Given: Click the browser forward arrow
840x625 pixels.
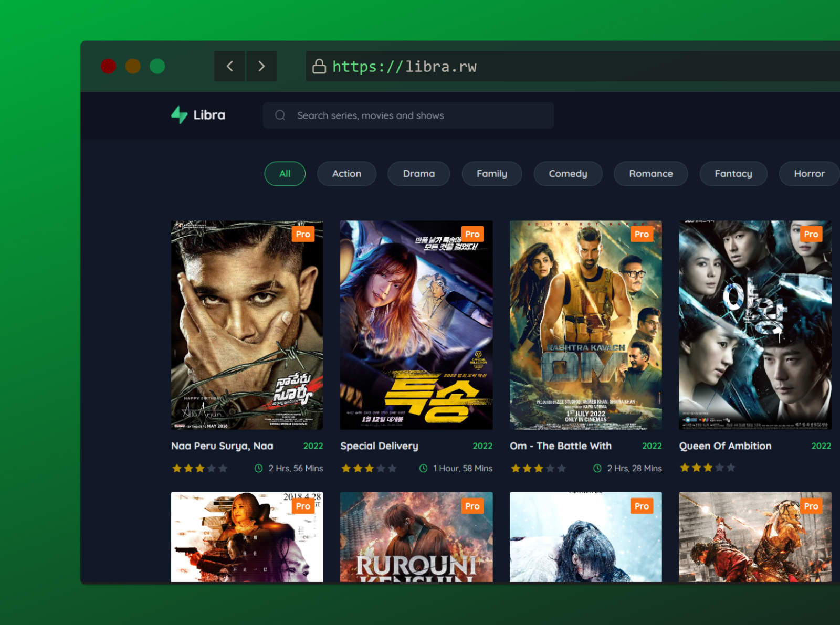Looking at the screenshot, I should tap(262, 67).
